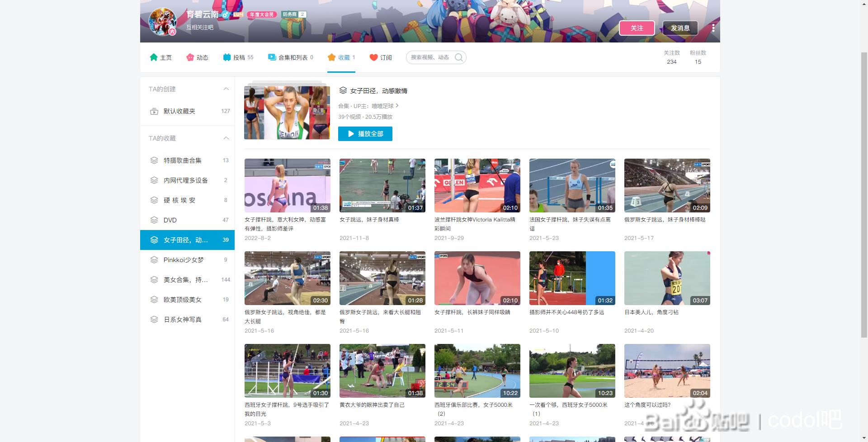Click the 发消息 message button
Viewport: 868px width, 442px height.
680,28
